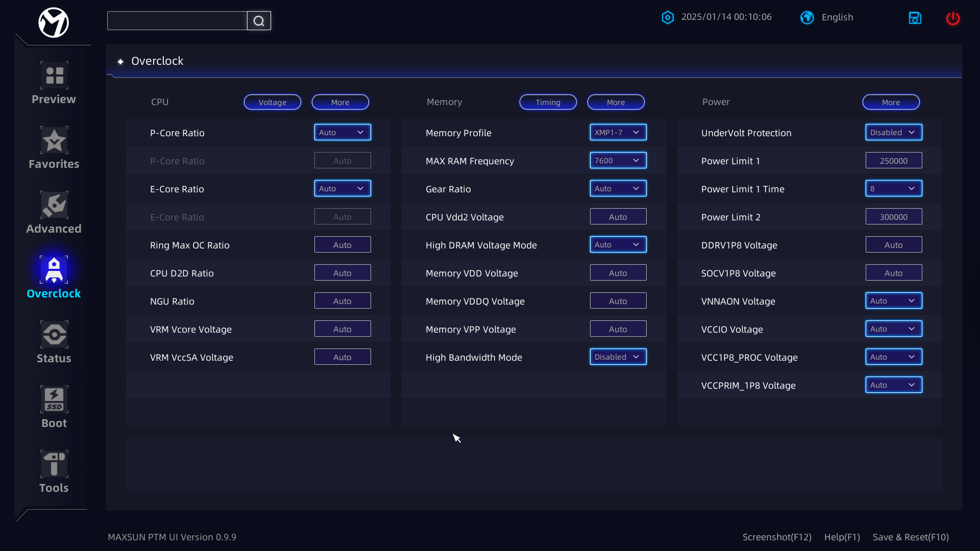Open Boot SSD icon in sidebar
Image resolution: width=980 pixels, height=551 pixels.
point(54,399)
